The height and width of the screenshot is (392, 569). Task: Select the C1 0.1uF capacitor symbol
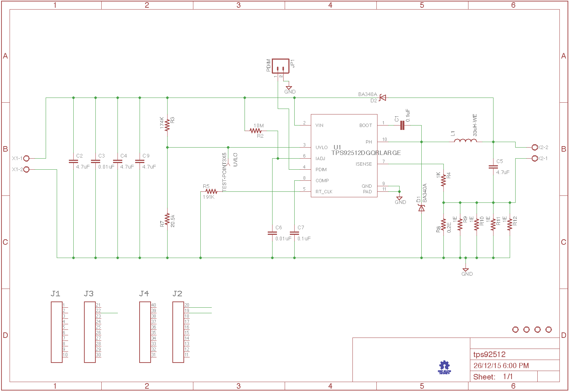click(402, 126)
